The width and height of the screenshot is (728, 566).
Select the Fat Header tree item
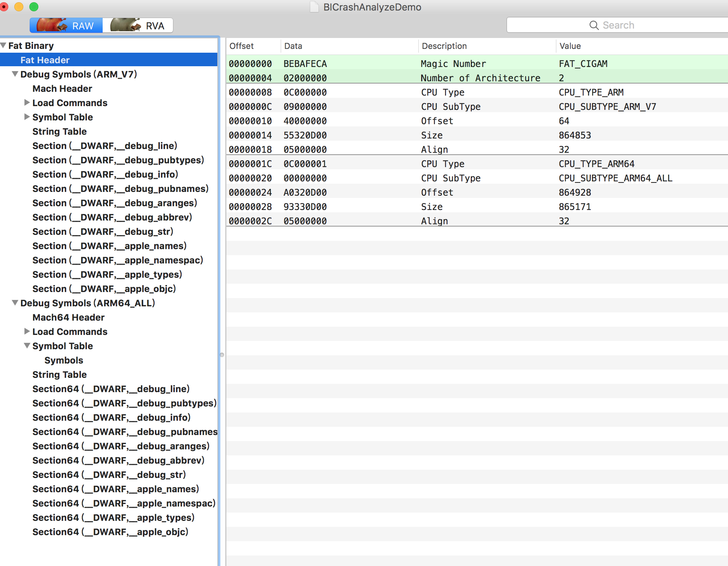coord(109,60)
